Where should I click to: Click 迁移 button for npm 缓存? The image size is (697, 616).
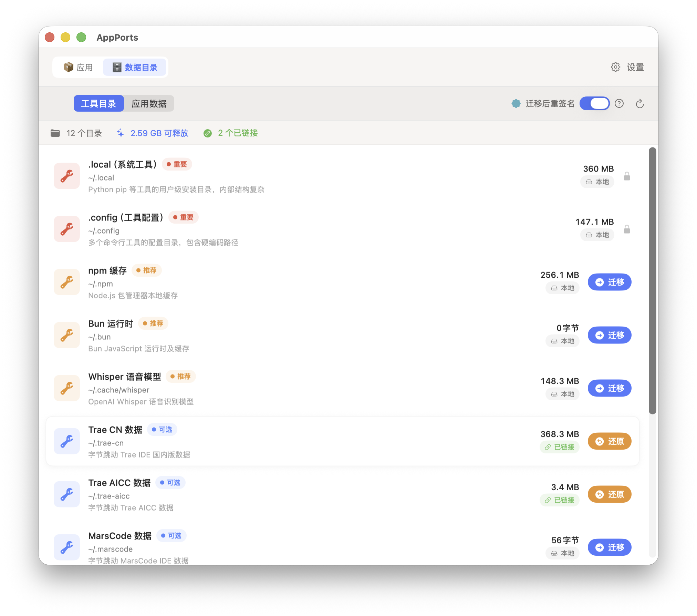tap(609, 282)
